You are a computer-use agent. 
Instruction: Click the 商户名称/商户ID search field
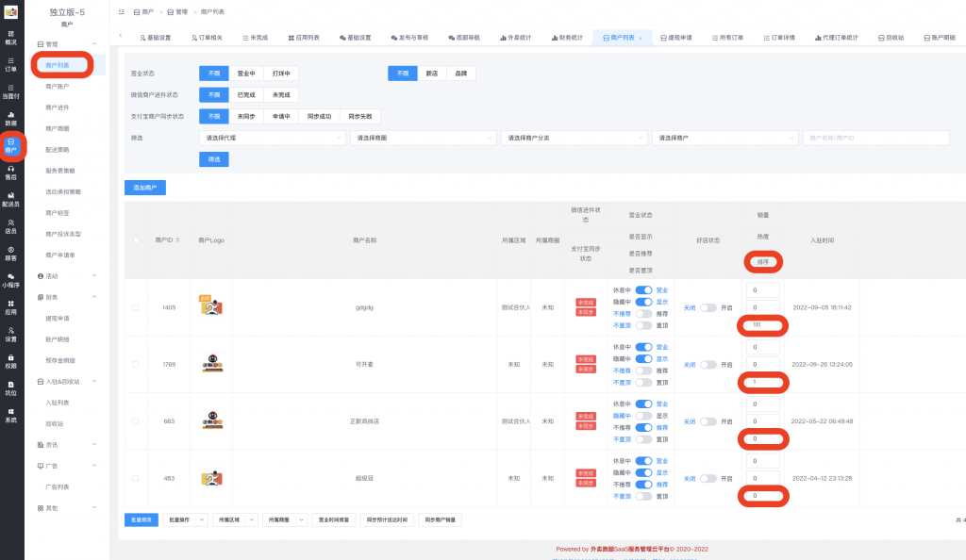click(x=874, y=138)
